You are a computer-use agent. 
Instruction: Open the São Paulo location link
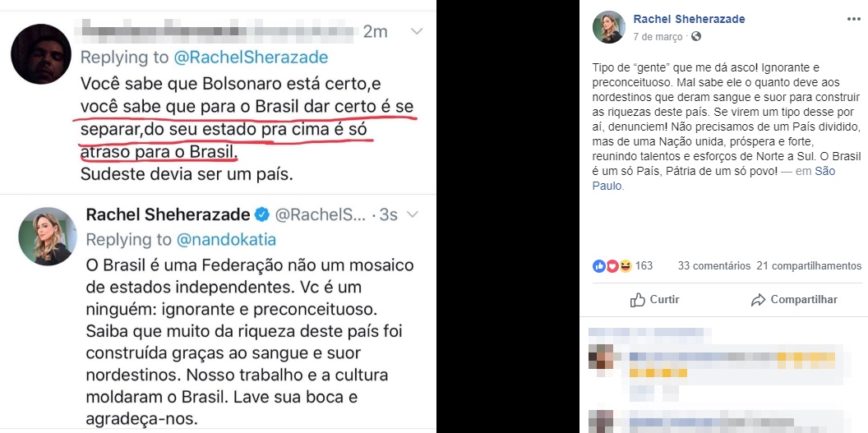[714, 178]
